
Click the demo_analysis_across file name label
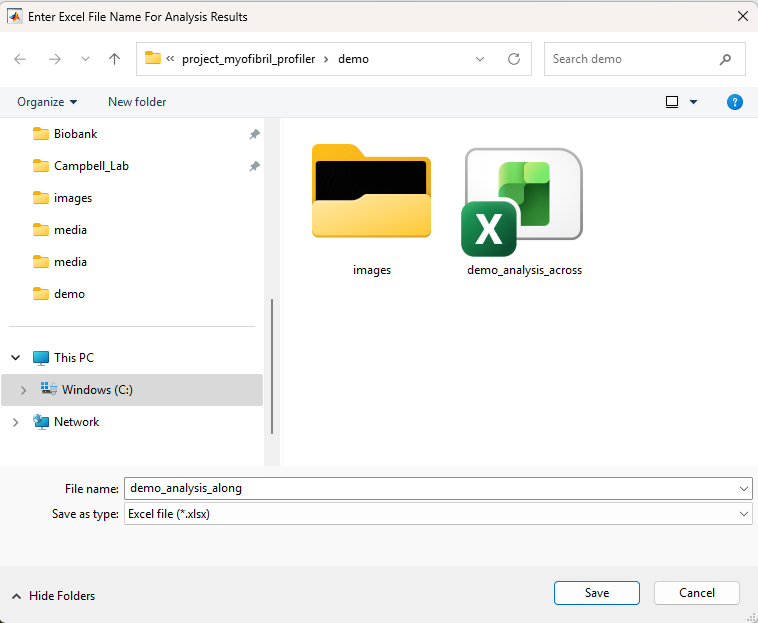tap(525, 270)
